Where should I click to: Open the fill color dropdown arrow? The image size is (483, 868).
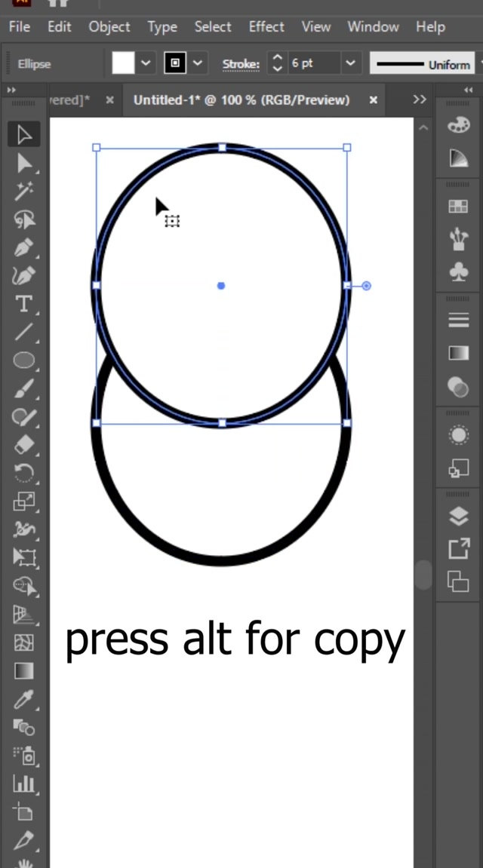point(146,63)
